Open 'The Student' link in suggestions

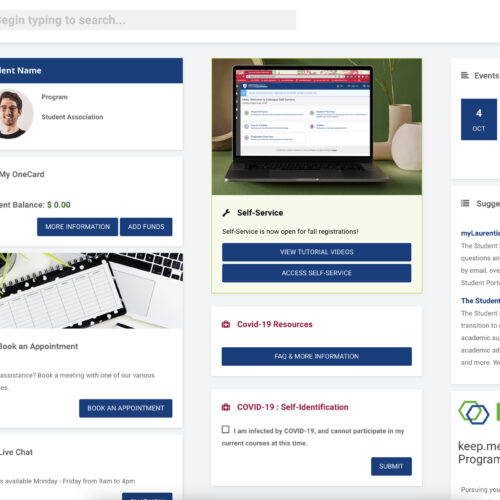coord(480,301)
